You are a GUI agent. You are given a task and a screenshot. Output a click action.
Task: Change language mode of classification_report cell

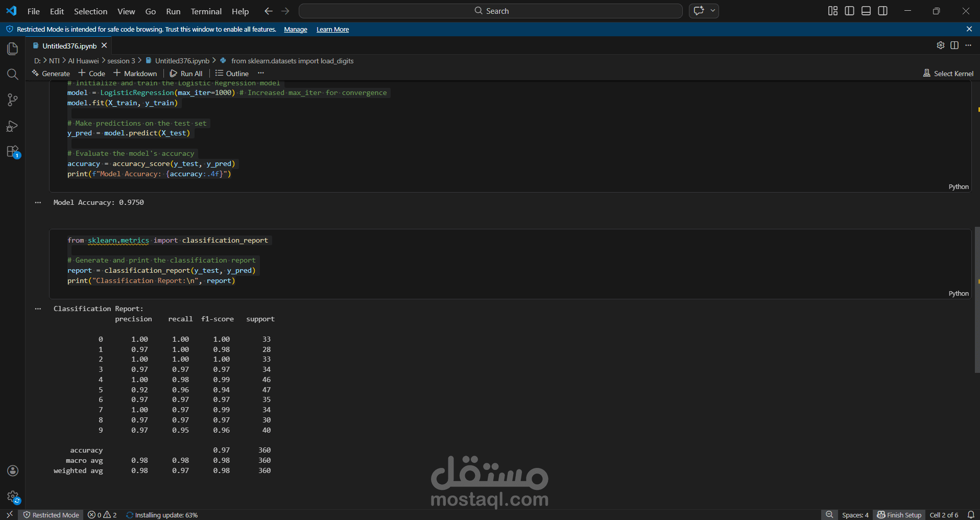[959, 294]
